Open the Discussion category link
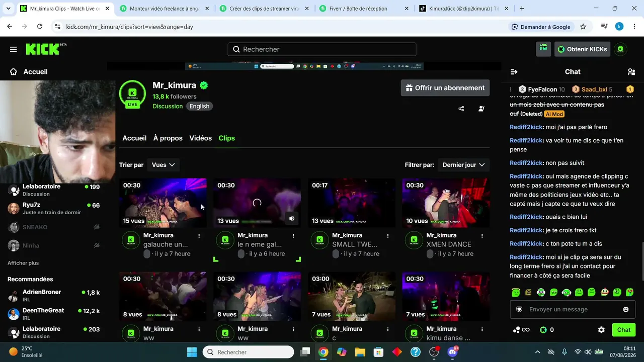644x362 pixels. (168, 106)
